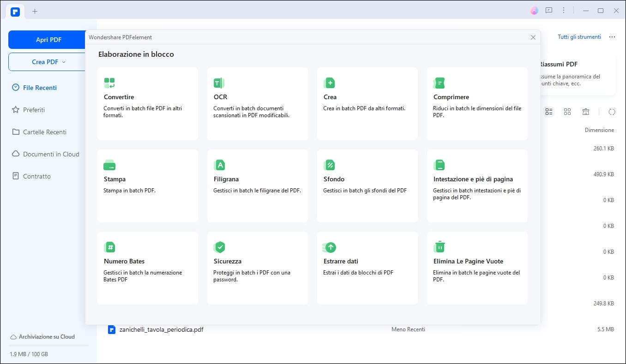Click the Sfondo background icon

pos(329,165)
